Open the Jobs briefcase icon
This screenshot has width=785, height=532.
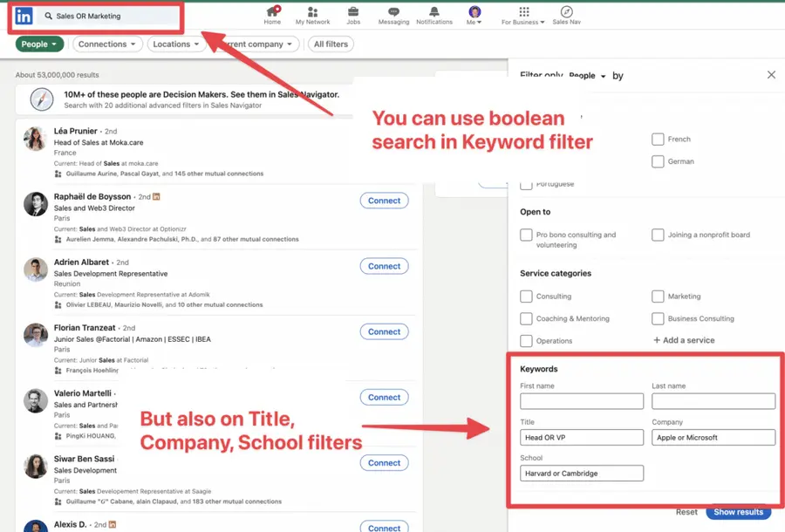pyautogui.click(x=353, y=15)
